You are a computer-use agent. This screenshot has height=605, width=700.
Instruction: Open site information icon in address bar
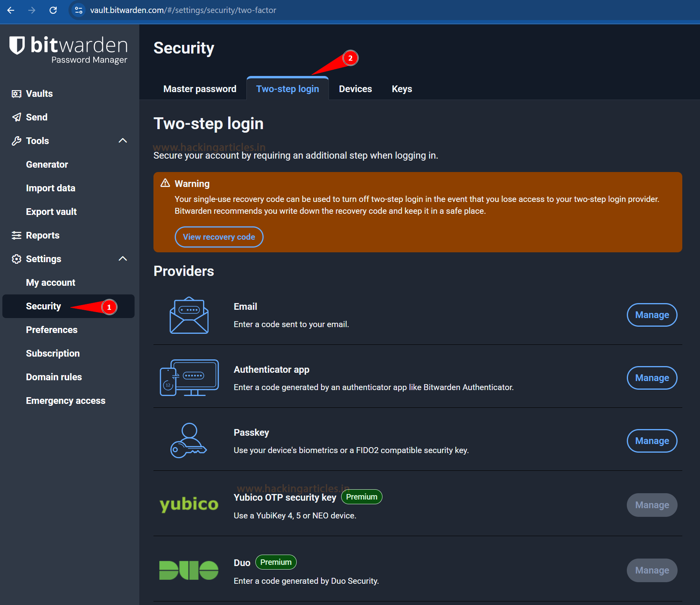79,10
